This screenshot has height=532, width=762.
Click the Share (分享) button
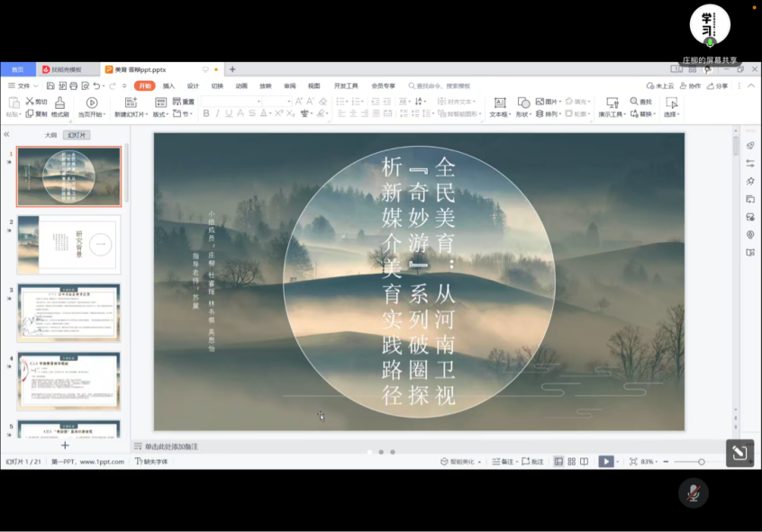click(x=717, y=86)
